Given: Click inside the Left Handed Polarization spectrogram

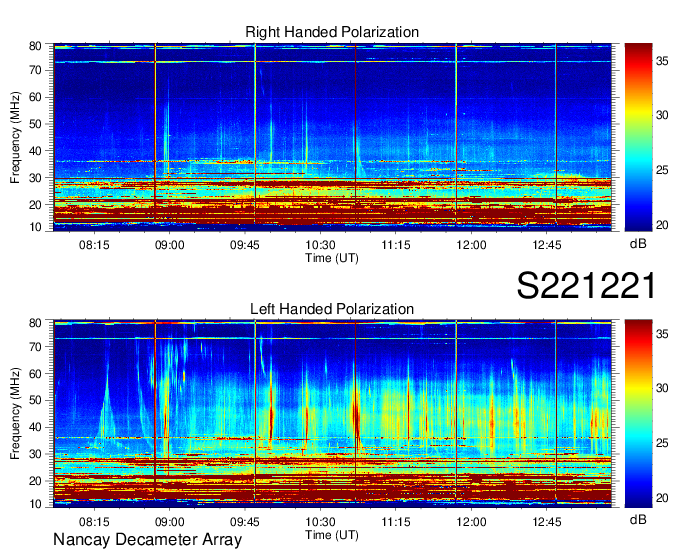Looking at the screenshot, I should point(333,413).
